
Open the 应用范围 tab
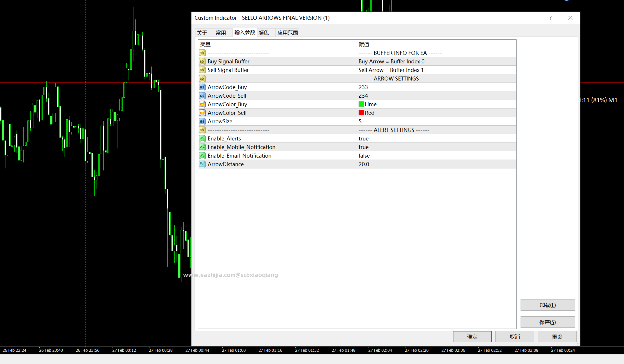coord(288,33)
